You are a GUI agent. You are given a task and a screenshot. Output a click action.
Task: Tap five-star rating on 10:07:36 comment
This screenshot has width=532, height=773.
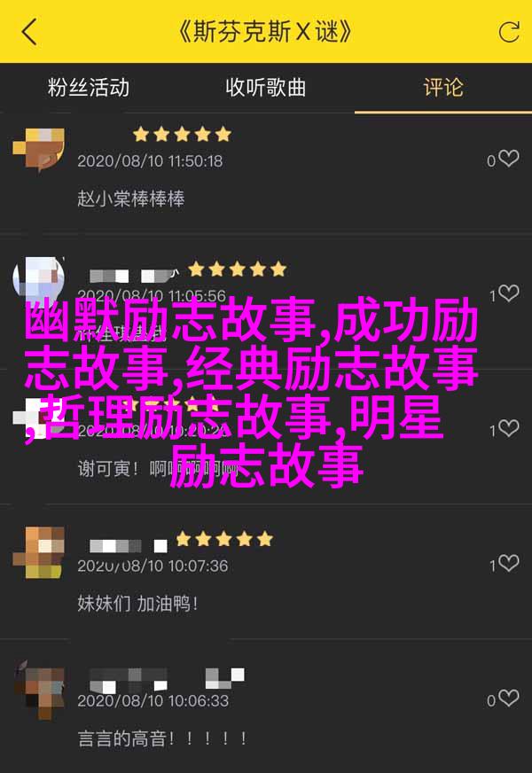tap(224, 539)
